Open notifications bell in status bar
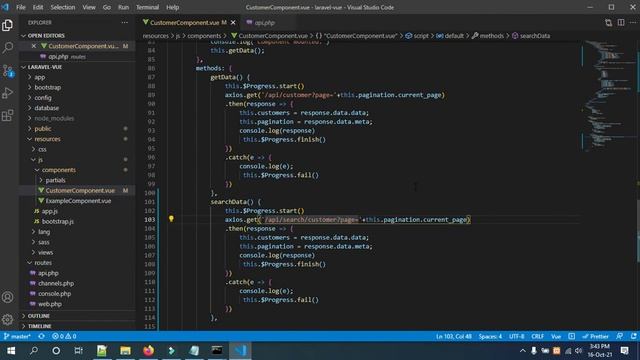Screen dimensions: 640x360 (x=633, y=336)
